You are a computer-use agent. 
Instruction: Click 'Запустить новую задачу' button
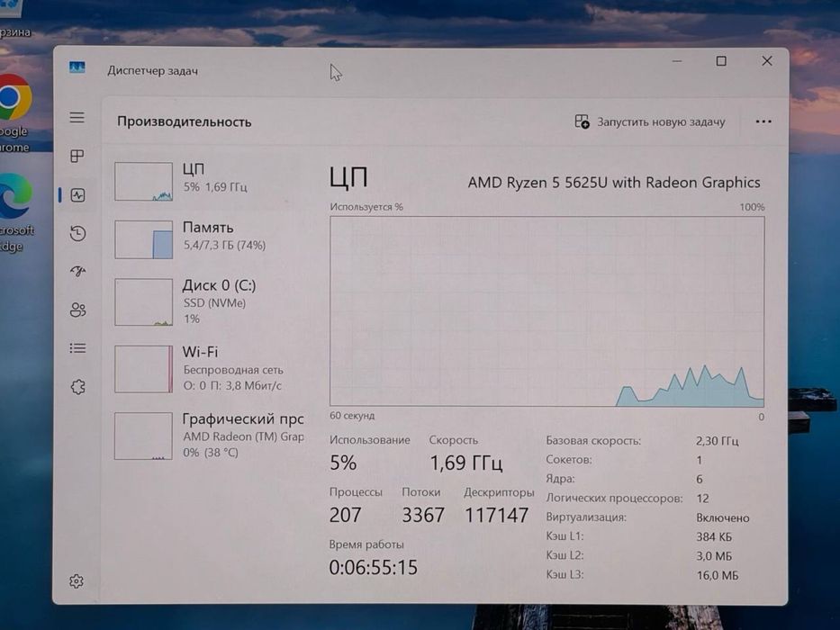click(x=650, y=122)
